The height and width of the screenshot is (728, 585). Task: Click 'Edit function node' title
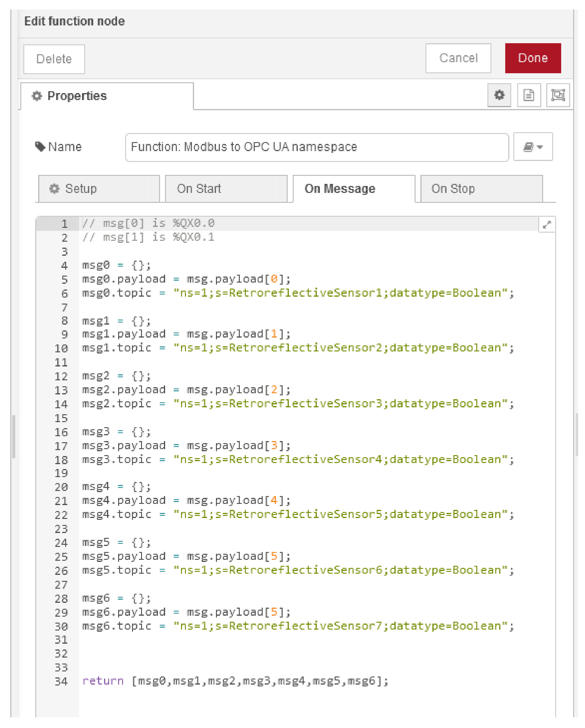pyautogui.click(x=74, y=21)
